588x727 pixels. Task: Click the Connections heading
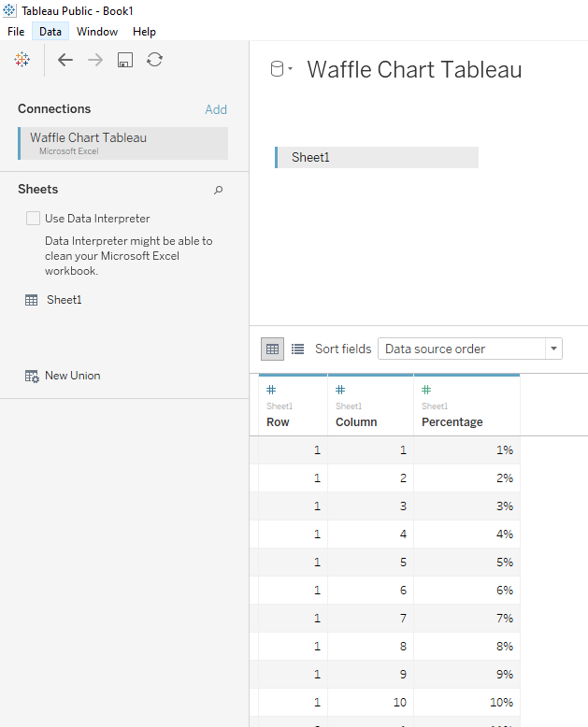click(x=54, y=109)
